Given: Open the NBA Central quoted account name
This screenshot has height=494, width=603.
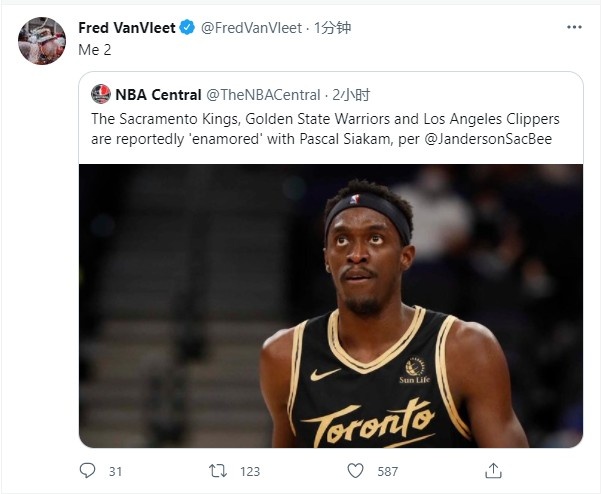Looking at the screenshot, I should click(x=158, y=95).
